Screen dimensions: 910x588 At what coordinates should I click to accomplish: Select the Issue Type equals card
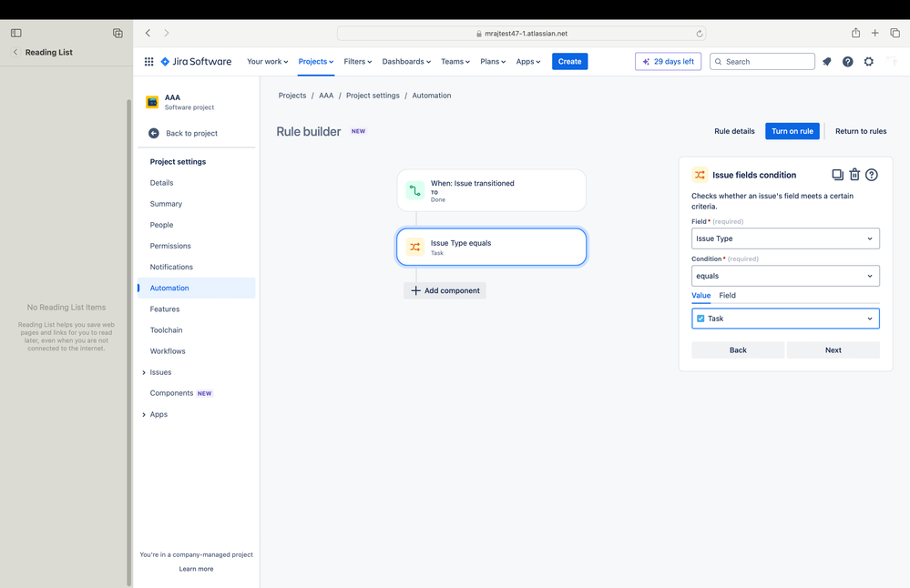coord(492,247)
